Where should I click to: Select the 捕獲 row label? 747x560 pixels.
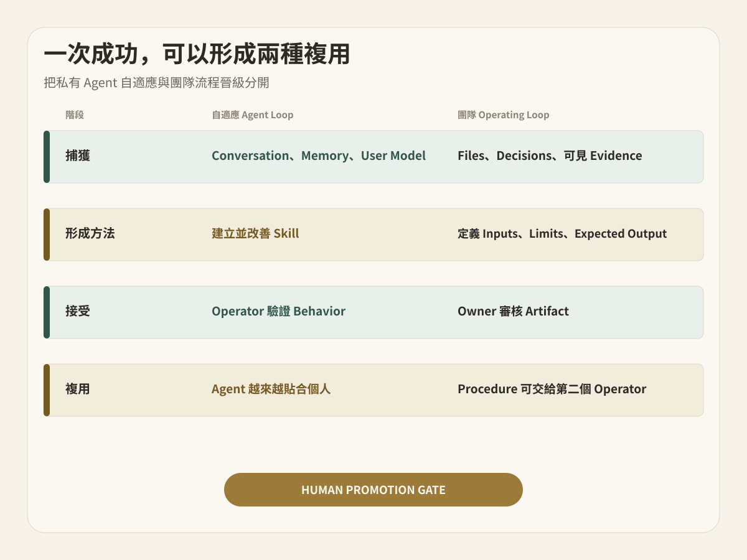78,156
